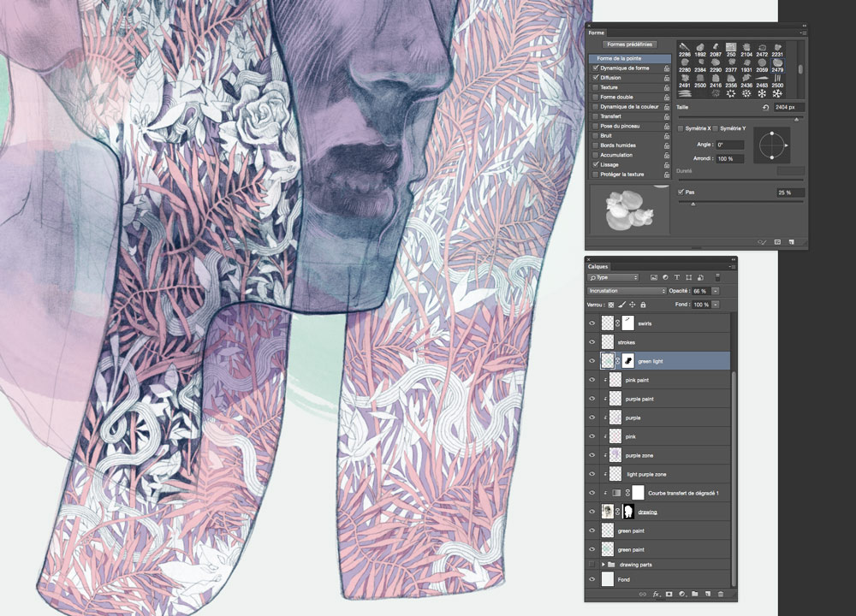The image size is (856, 616).
Task: Delete layer with trash icon
Action: point(721,594)
